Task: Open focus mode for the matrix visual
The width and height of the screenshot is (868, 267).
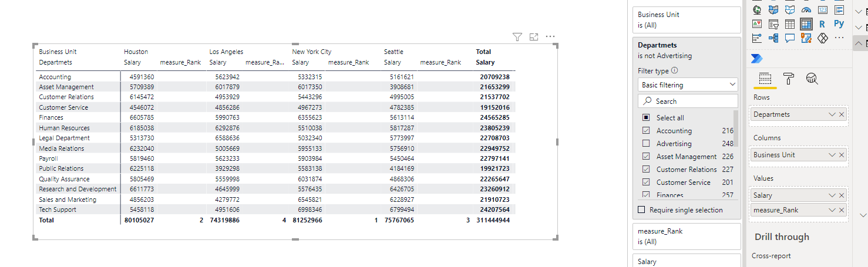Action: coord(534,37)
